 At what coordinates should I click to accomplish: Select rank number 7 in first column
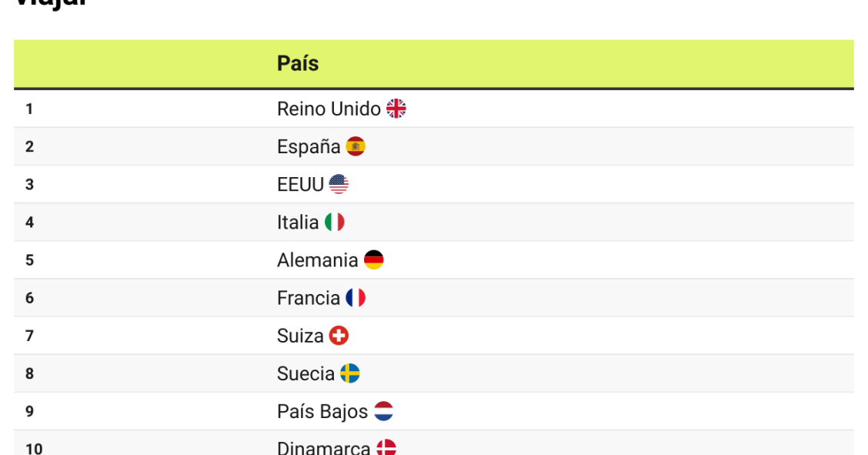30,336
